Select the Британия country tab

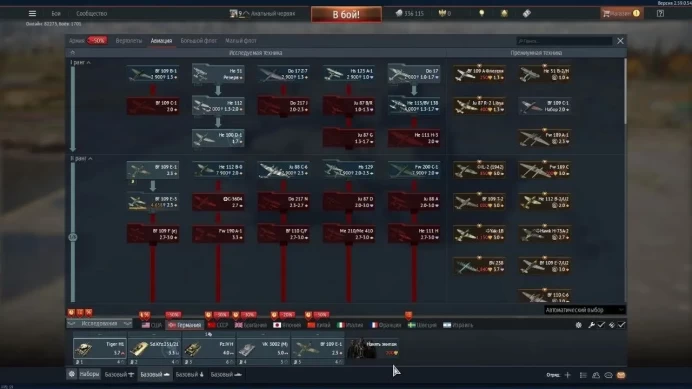(x=251, y=325)
